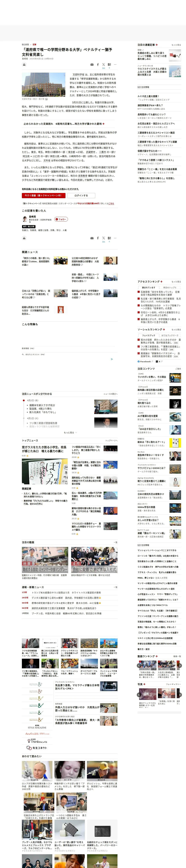This screenshot has height=868, width=186.
Task: Open もっと見る for アクセスランキング
Action: click(x=176, y=282)
